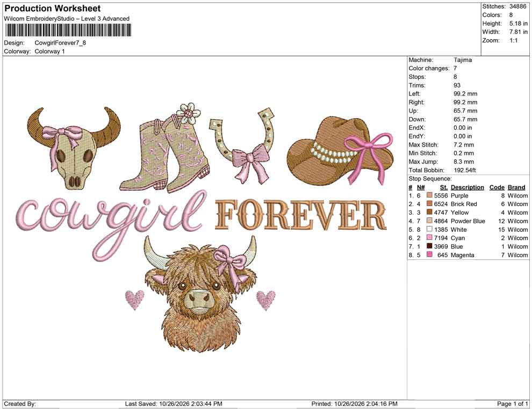Click the EndY value '0.00 in'
Screen dimensions: 532x409
click(463, 136)
